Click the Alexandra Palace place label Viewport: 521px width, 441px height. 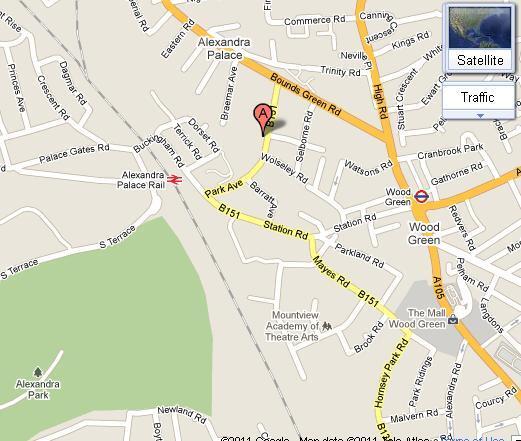224,49
